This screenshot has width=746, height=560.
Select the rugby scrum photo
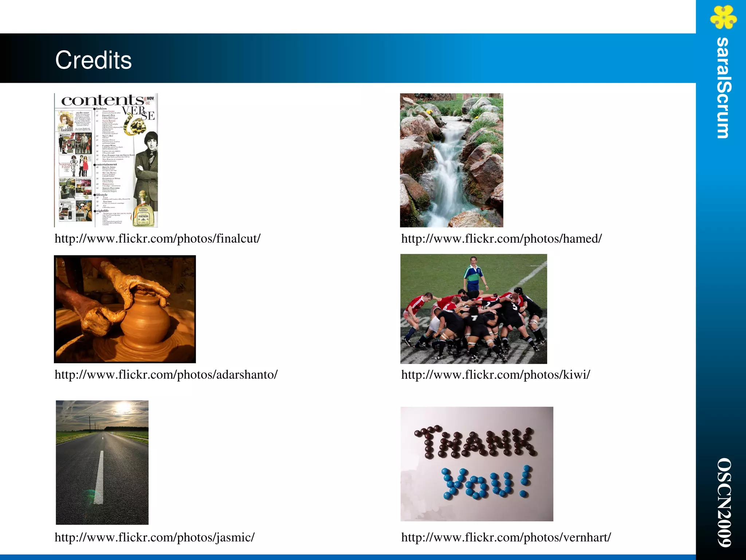tap(474, 309)
